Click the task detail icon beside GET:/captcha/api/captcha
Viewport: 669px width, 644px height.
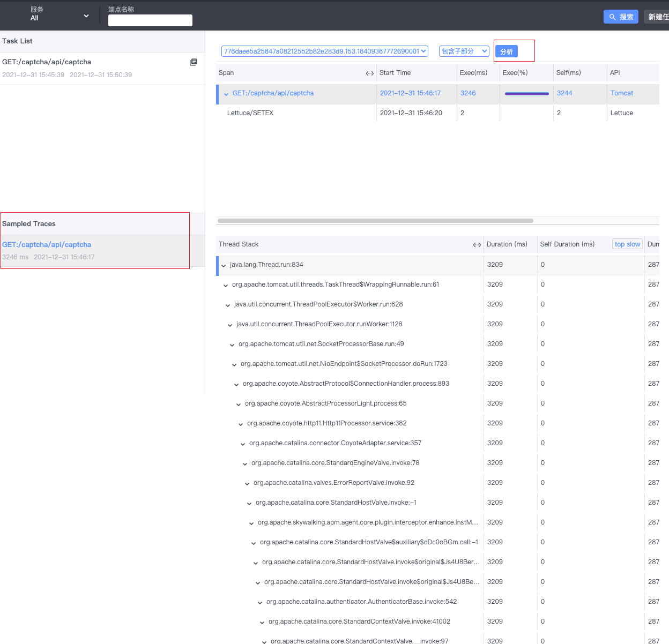click(193, 62)
